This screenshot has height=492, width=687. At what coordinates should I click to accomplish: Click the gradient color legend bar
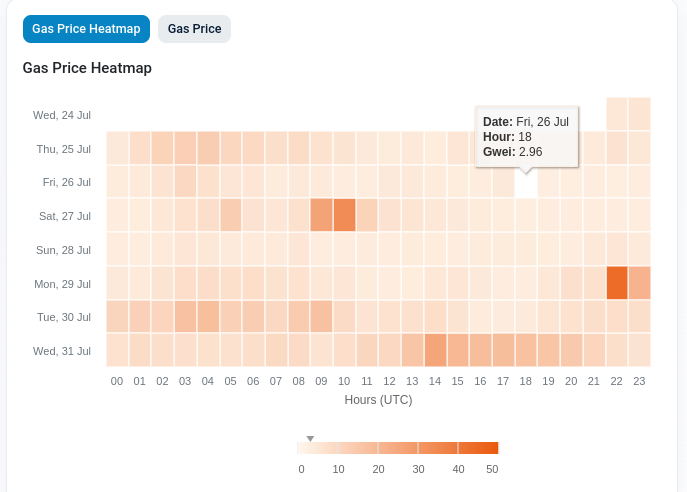(398, 448)
